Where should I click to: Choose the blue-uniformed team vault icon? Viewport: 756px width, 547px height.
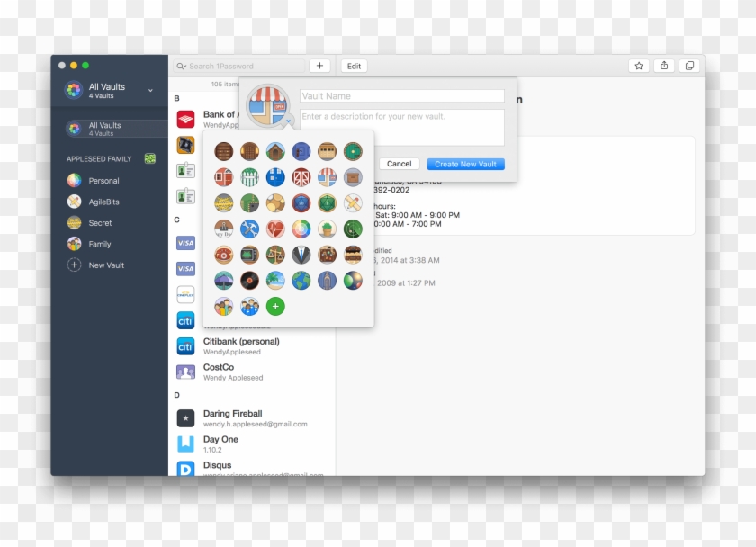coord(250,307)
